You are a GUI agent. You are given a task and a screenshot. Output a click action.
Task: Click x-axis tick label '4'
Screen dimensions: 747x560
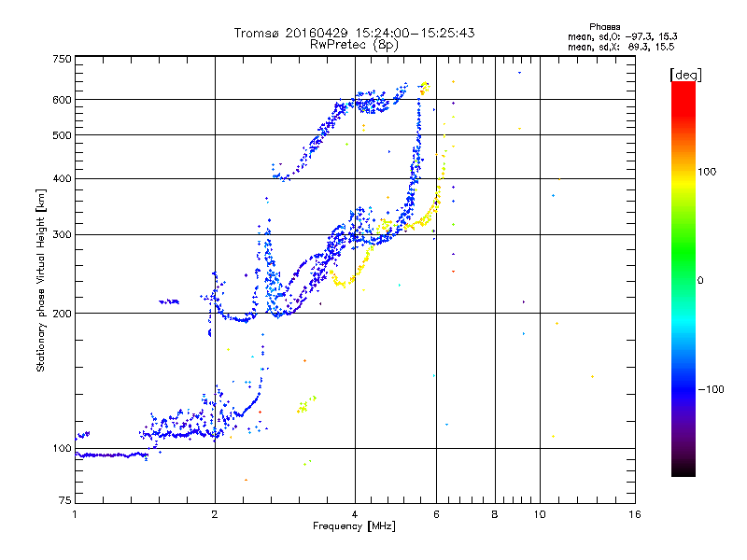click(355, 514)
